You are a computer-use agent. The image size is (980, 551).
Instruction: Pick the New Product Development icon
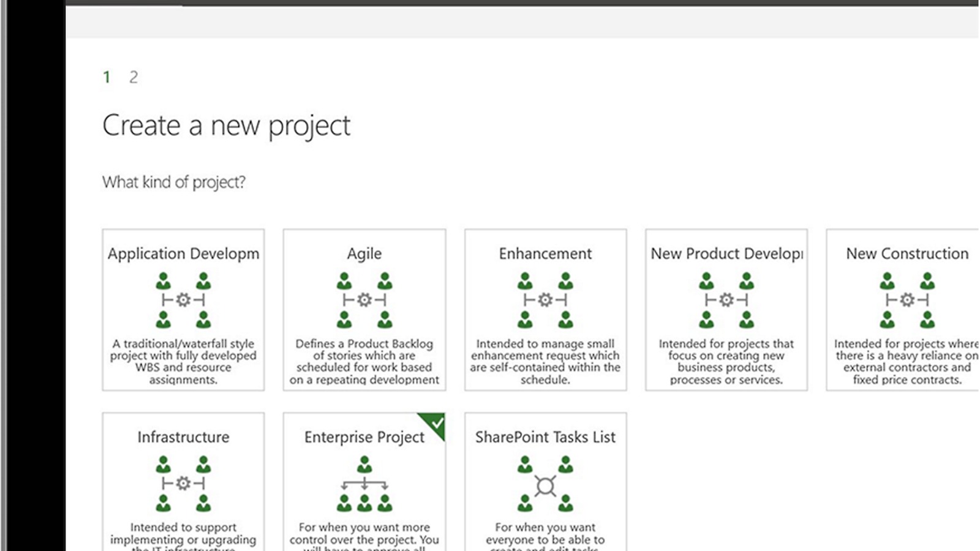tap(726, 300)
